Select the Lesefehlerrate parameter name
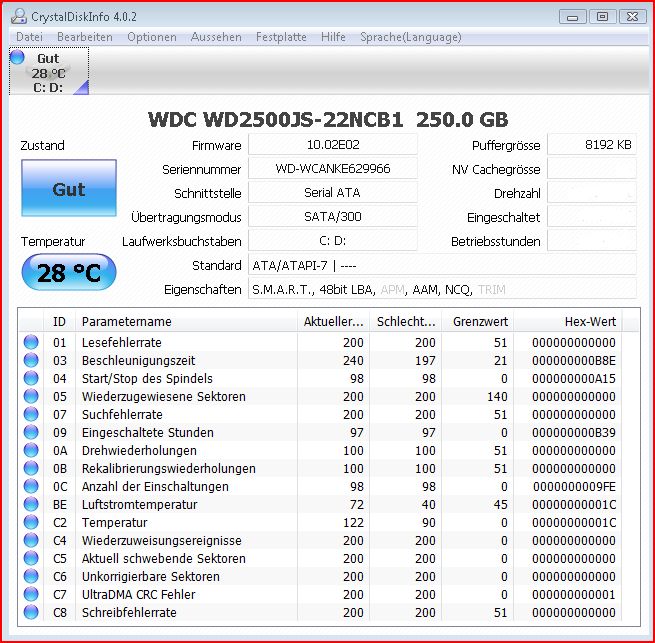 tap(122, 343)
